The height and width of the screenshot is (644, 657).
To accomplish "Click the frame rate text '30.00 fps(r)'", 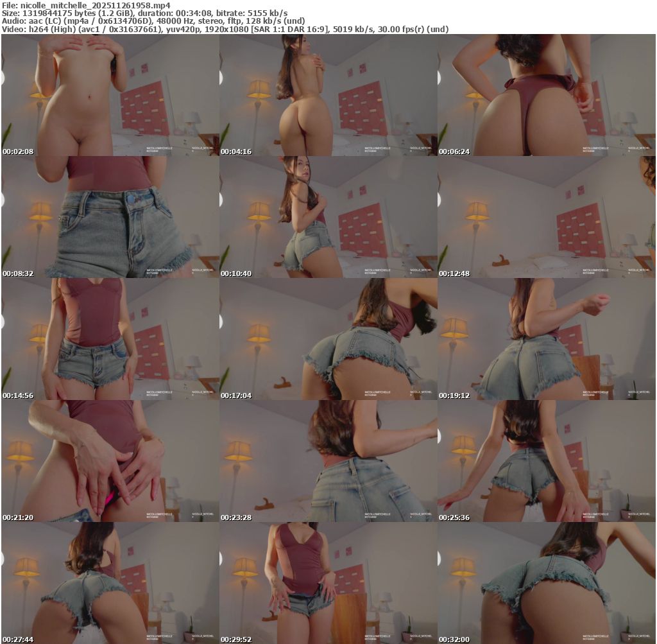I will [x=400, y=30].
